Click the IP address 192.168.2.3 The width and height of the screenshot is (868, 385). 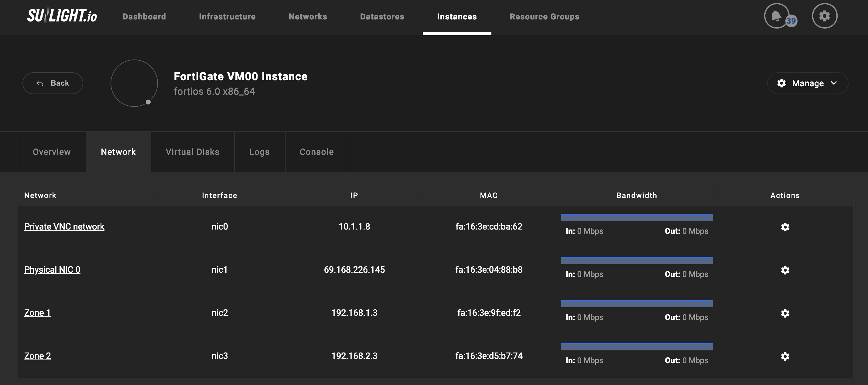[354, 356]
